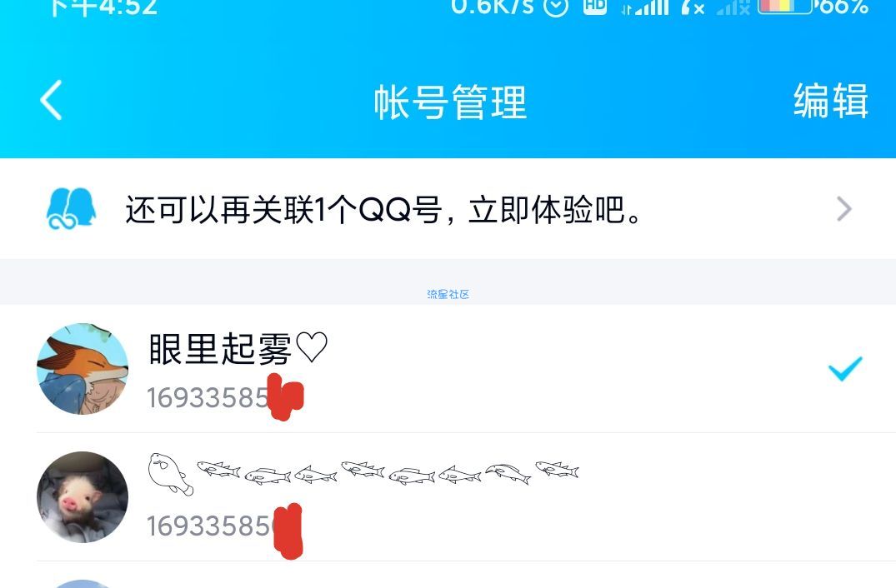Select the piglet avatar picture
Viewport: 896px width, 588px height.
pos(83,497)
